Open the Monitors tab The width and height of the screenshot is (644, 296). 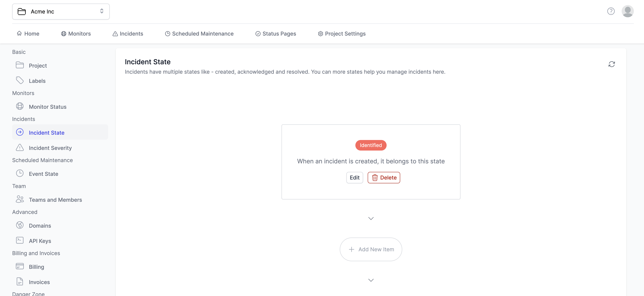pyautogui.click(x=76, y=34)
